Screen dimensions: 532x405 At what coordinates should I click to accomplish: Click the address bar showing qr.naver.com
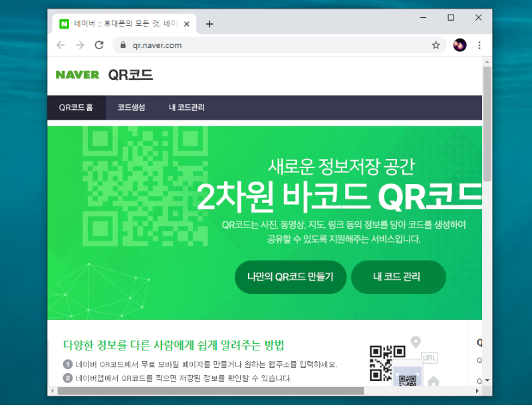(x=278, y=45)
